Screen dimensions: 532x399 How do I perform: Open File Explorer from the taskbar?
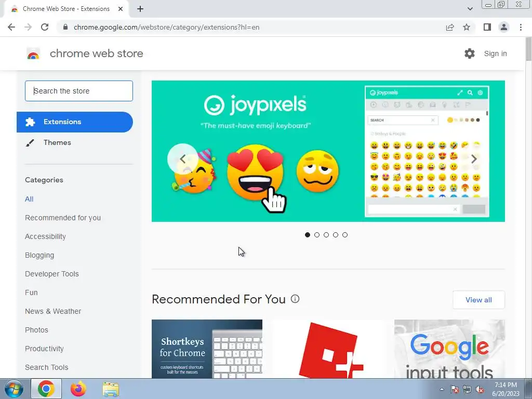[x=111, y=389]
